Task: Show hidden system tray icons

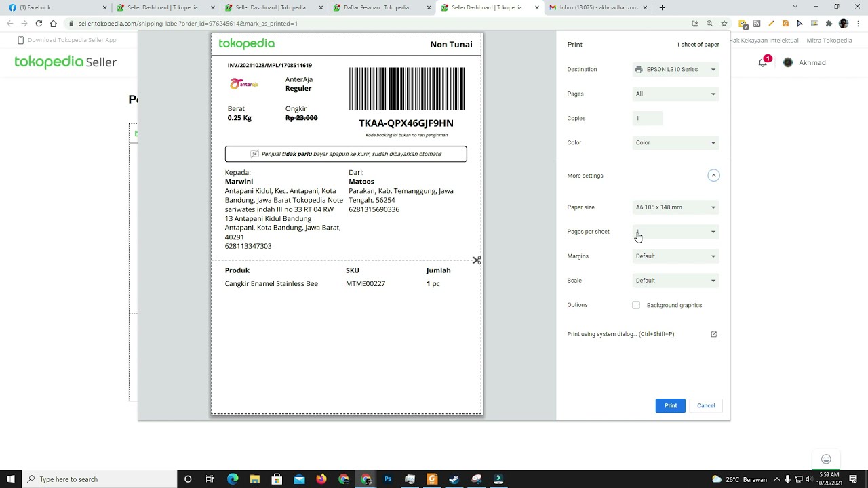Action: click(777, 479)
